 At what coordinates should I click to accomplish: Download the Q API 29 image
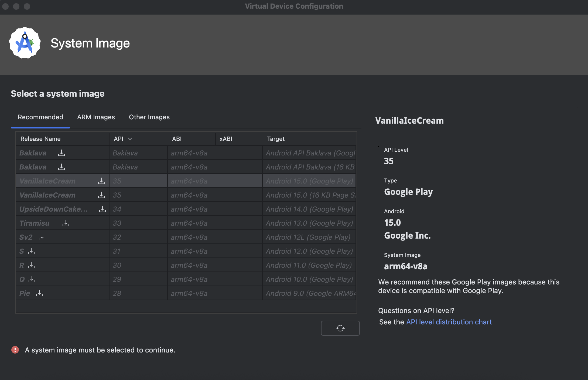pyautogui.click(x=32, y=279)
